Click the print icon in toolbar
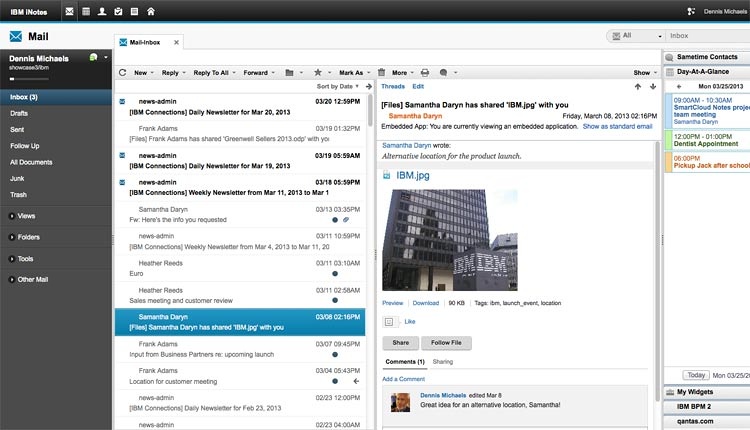This screenshot has width=750, height=430. (425, 73)
